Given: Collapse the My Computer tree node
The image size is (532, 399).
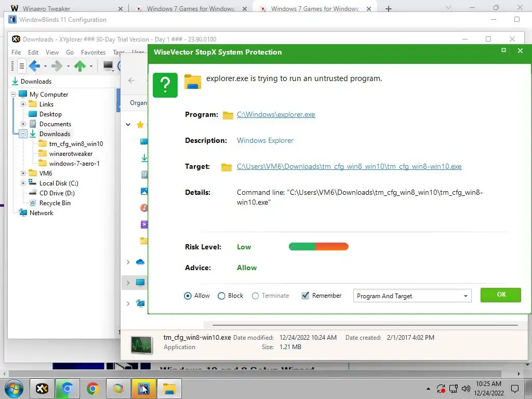Looking at the screenshot, I should [x=13, y=95].
